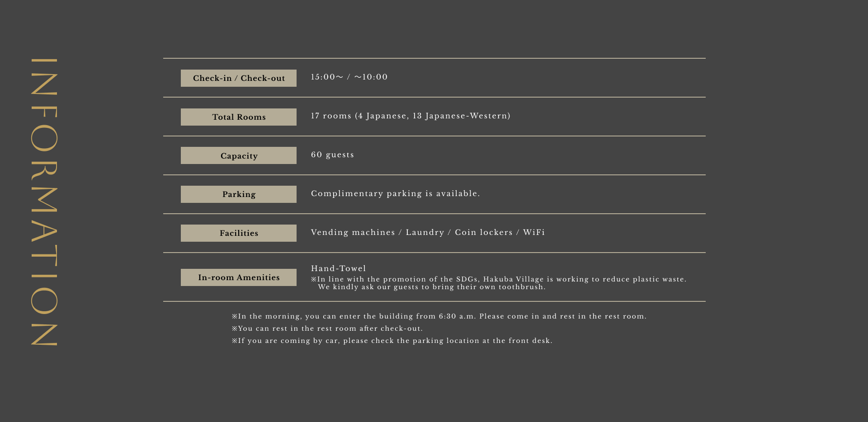Click the rest room after check-out note
Viewport: 868px width, 422px height.
click(x=327, y=328)
